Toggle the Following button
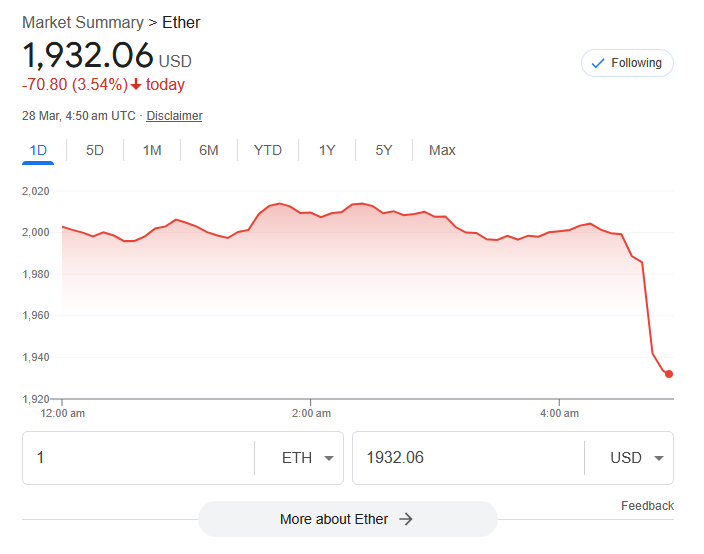Viewport: 704px width, 554px height. (627, 63)
